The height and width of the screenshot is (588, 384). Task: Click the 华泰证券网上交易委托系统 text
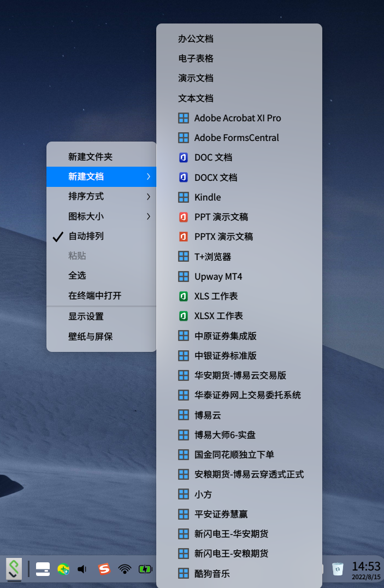[247, 395]
